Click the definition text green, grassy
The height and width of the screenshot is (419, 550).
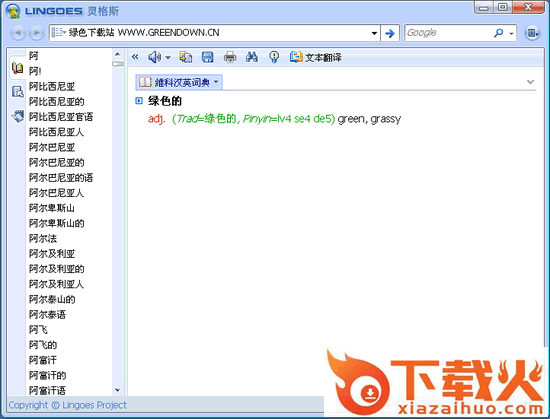tap(369, 119)
